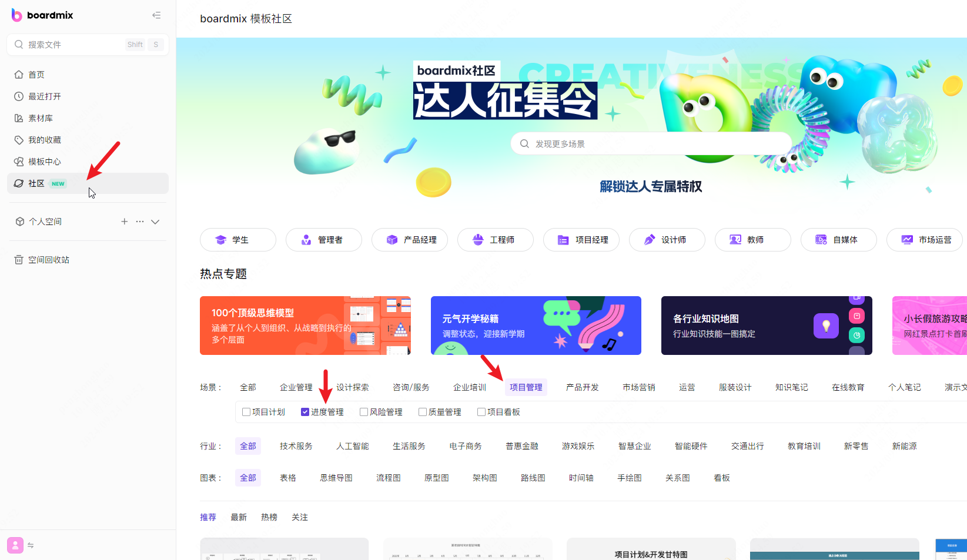Click the 达人征集令 banner title
Screen dimensions: 967x560
tap(506, 100)
